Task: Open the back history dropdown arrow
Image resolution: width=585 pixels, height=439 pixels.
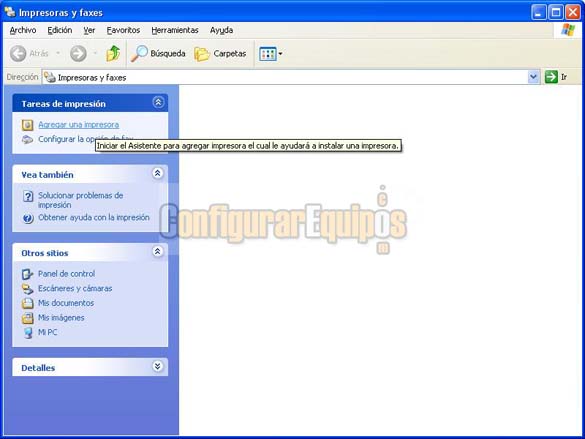Action: point(58,53)
